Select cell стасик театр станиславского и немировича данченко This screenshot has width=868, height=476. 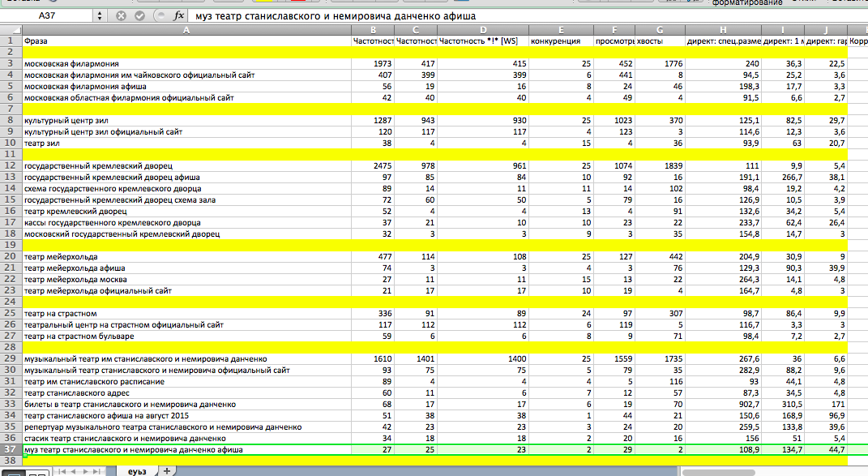186,439
